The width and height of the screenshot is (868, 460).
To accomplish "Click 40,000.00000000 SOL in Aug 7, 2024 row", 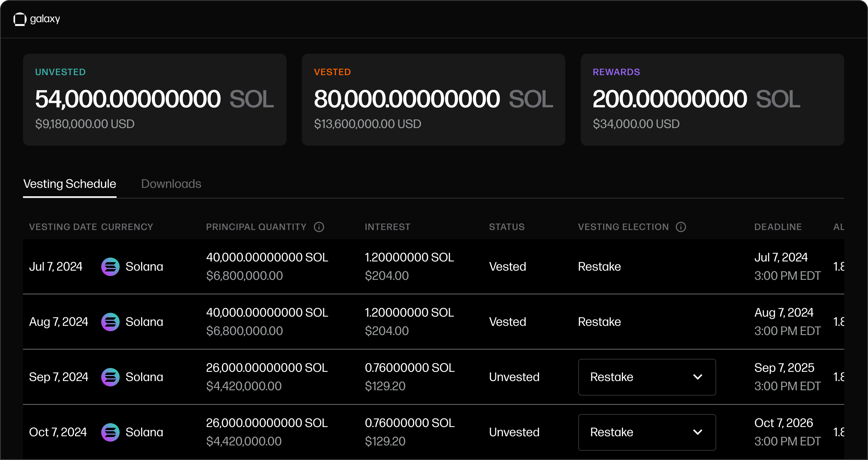I will click(267, 312).
